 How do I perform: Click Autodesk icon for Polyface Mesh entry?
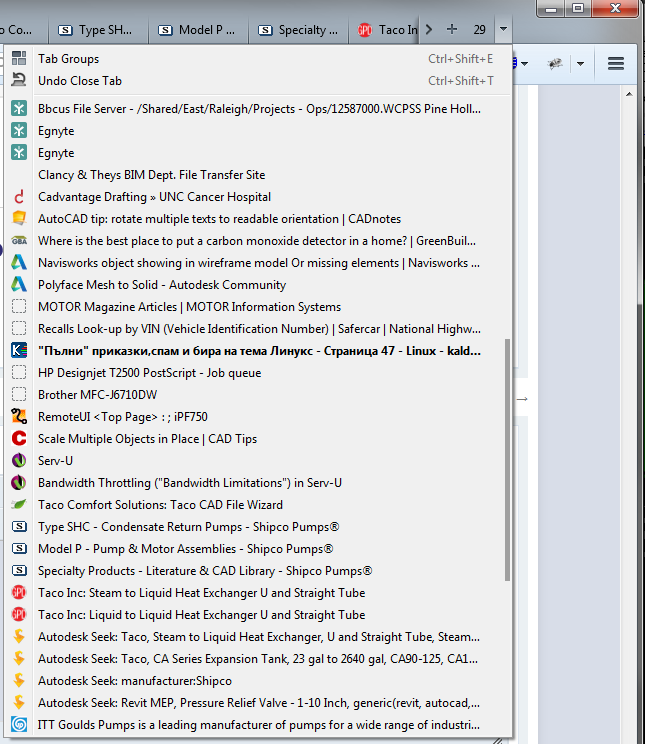(19, 284)
